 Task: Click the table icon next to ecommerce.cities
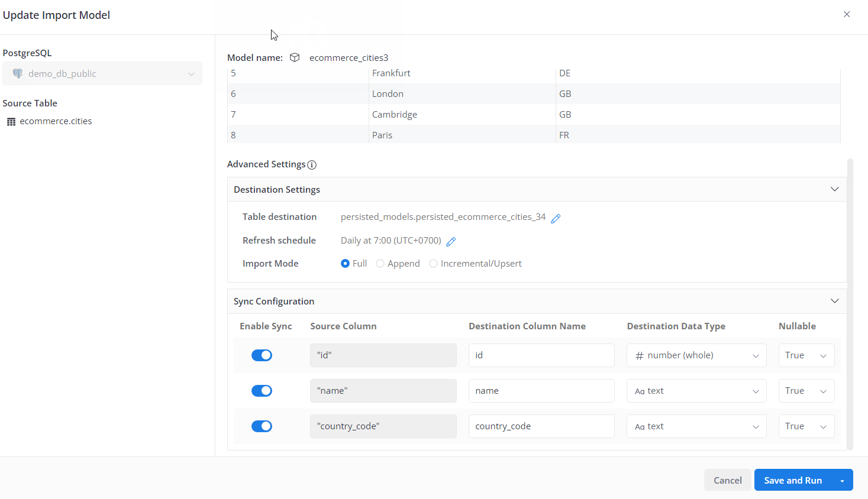pyautogui.click(x=11, y=122)
